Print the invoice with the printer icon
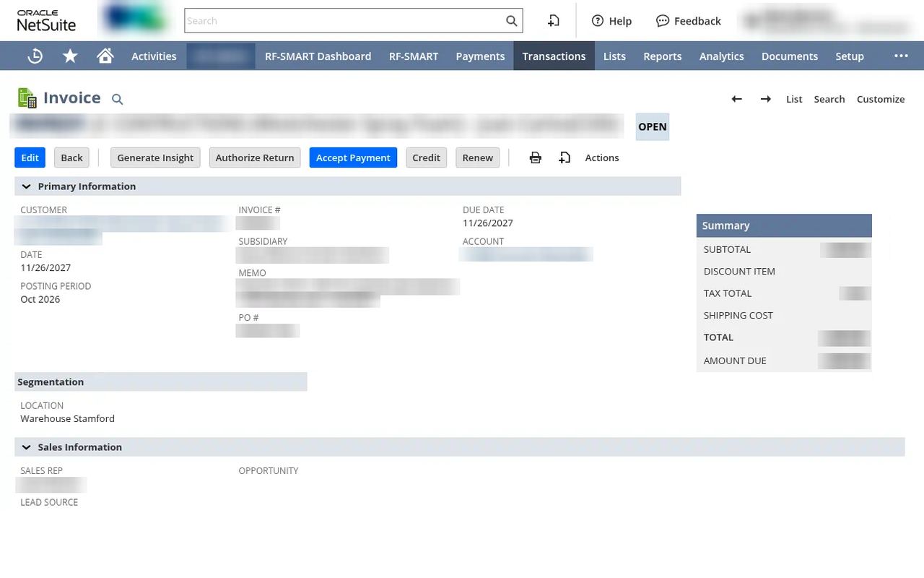This screenshot has width=924, height=578. click(x=536, y=158)
